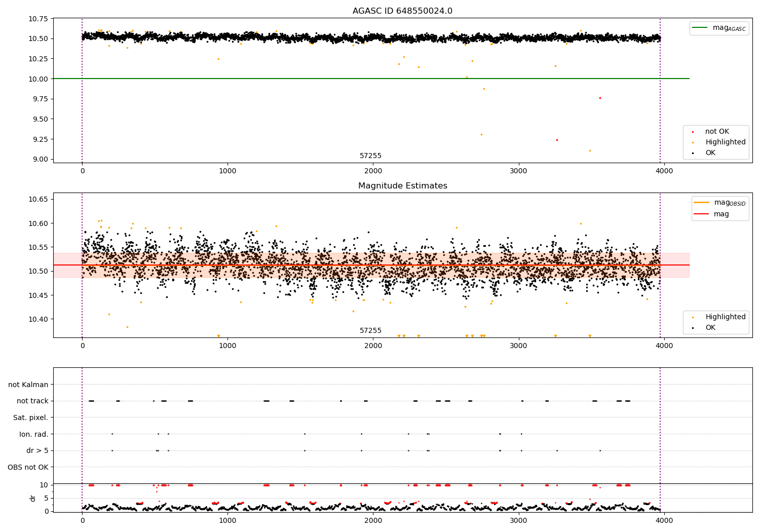Click the green line sample in the mag AGASC legend

point(700,28)
